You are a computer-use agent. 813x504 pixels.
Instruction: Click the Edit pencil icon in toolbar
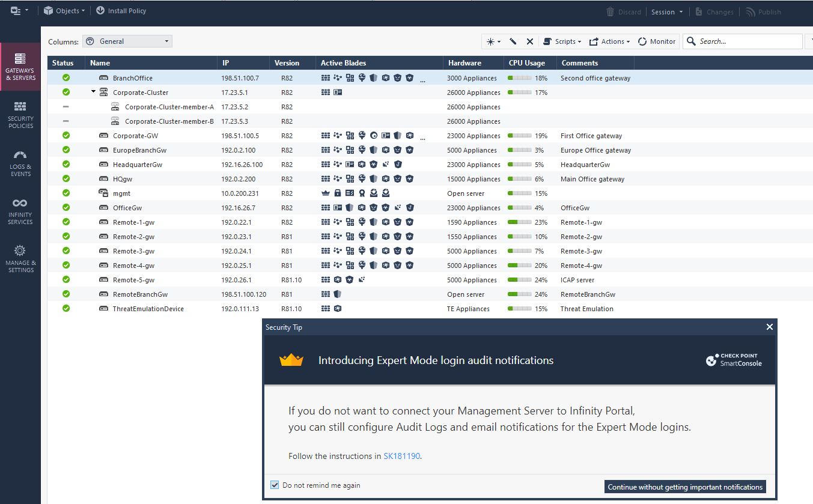(x=513, y=41)
